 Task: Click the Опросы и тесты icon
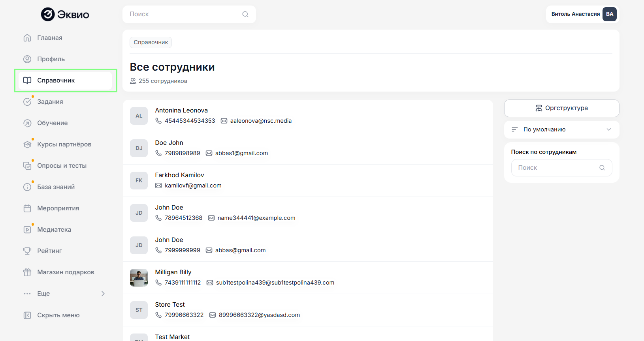(27, 166)
